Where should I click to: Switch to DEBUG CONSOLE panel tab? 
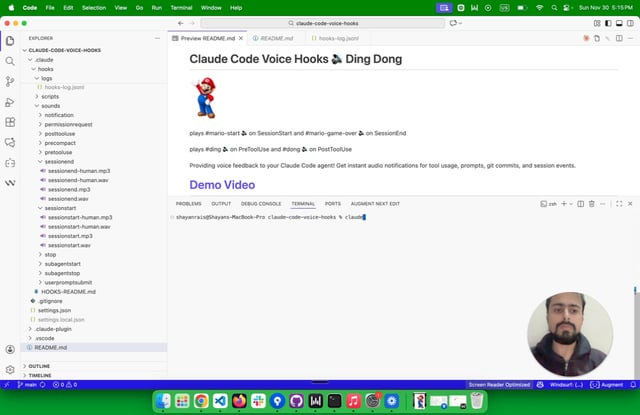pyautogui.click(x=261, y=204)
